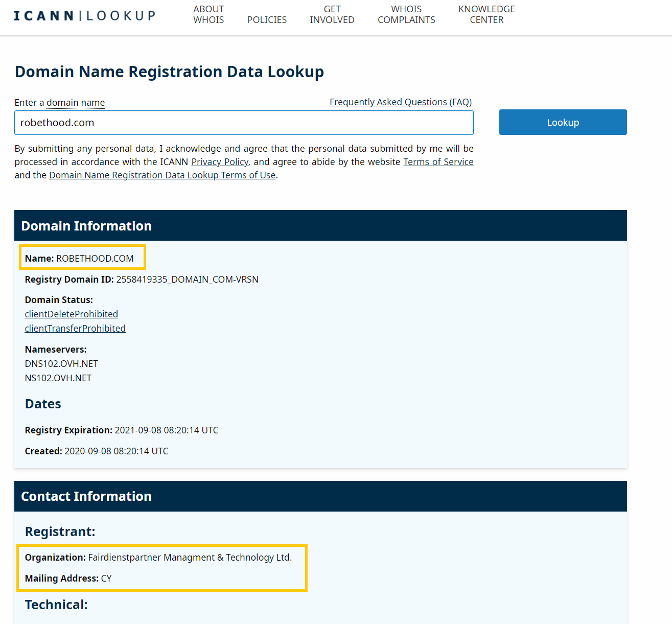Click the Contact Information section header
This screenshot has width=672, height=624.
(320, 496)
